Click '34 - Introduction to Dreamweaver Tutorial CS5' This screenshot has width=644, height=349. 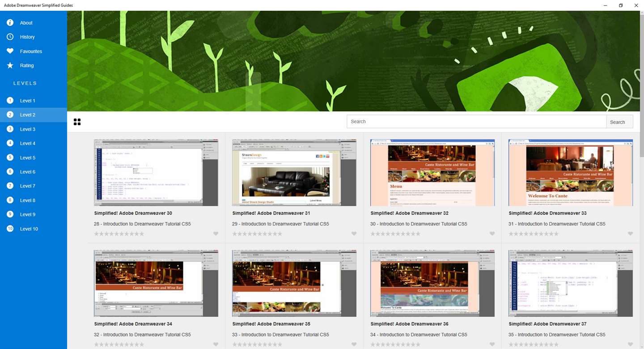(419, 335)
